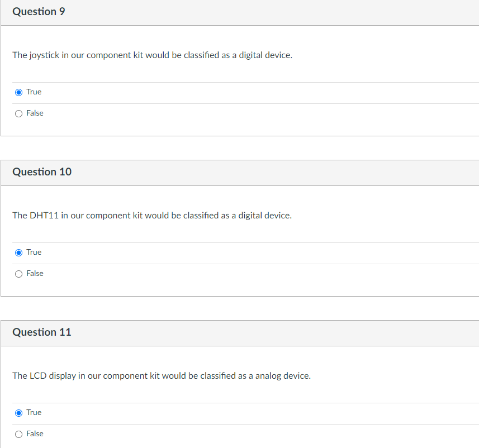The width and height of the screenshot is (479, 448).
Task: Click the True label under Question 11
Action: click(x=34, y=412)
